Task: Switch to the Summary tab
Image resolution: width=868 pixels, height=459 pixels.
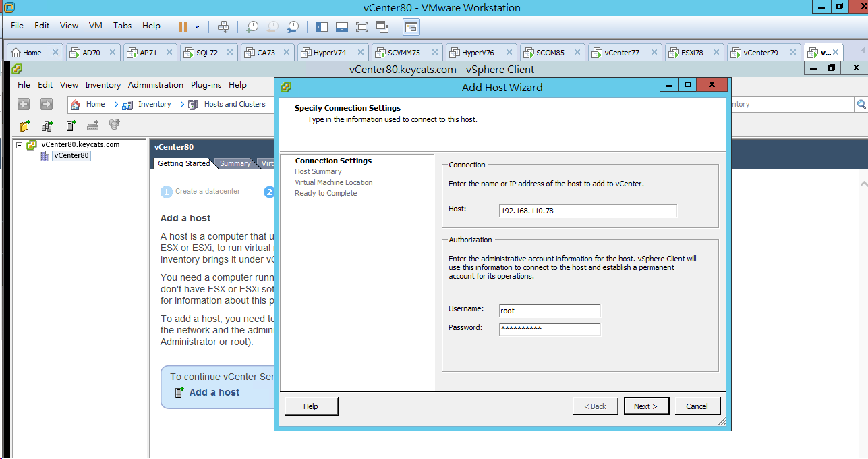Action: 235,163
